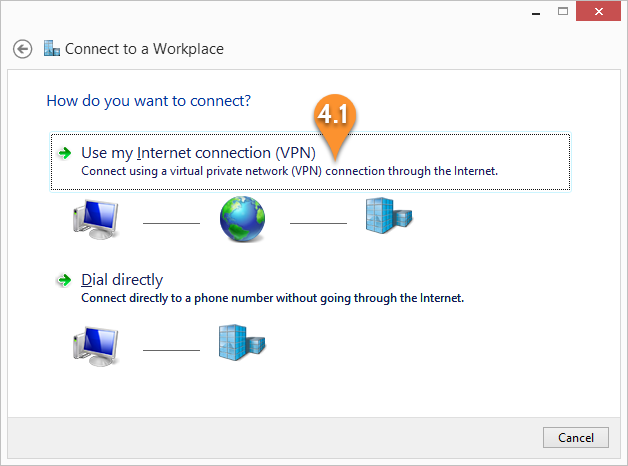The width and height of the screenshot is (628, 466).
Task: Click the computer icon in the VPN diagram
Action: [x=96, y=219]
